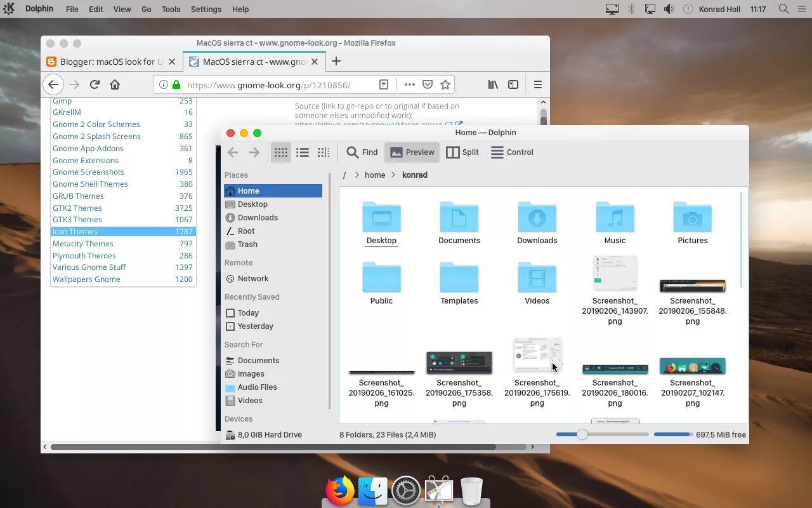
Task: Open Trash from the dock
Action: click(471, 491)
